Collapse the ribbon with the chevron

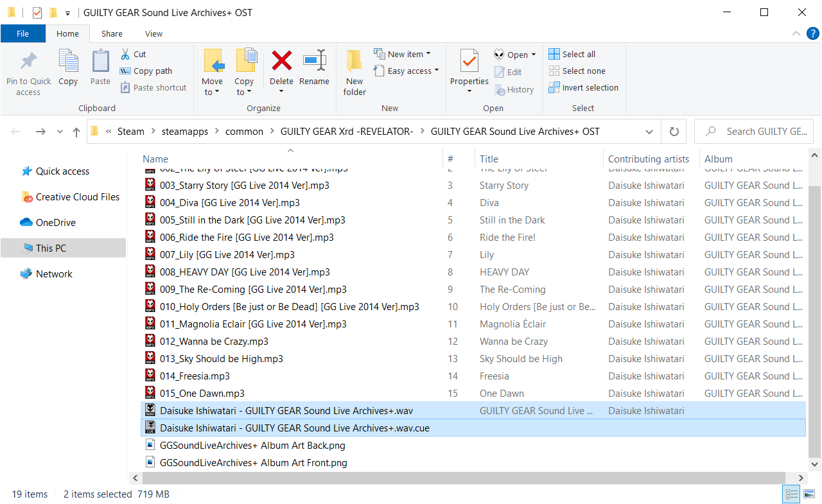[x=796, y=33]
